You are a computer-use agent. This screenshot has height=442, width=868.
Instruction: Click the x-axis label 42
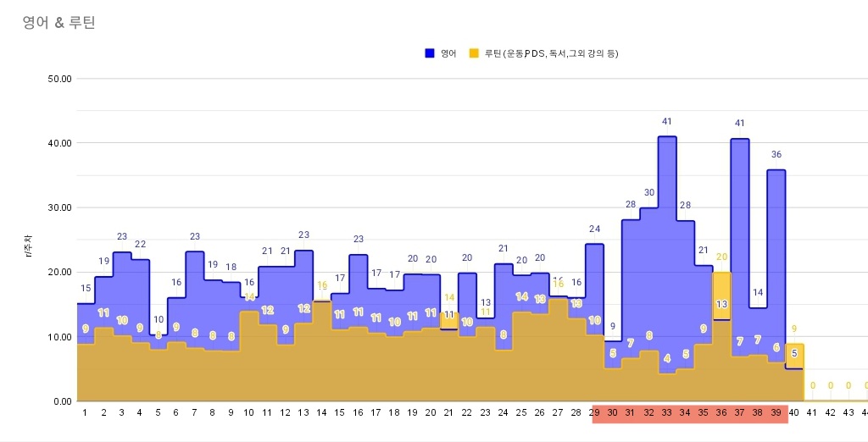click(x=831, y=412)
